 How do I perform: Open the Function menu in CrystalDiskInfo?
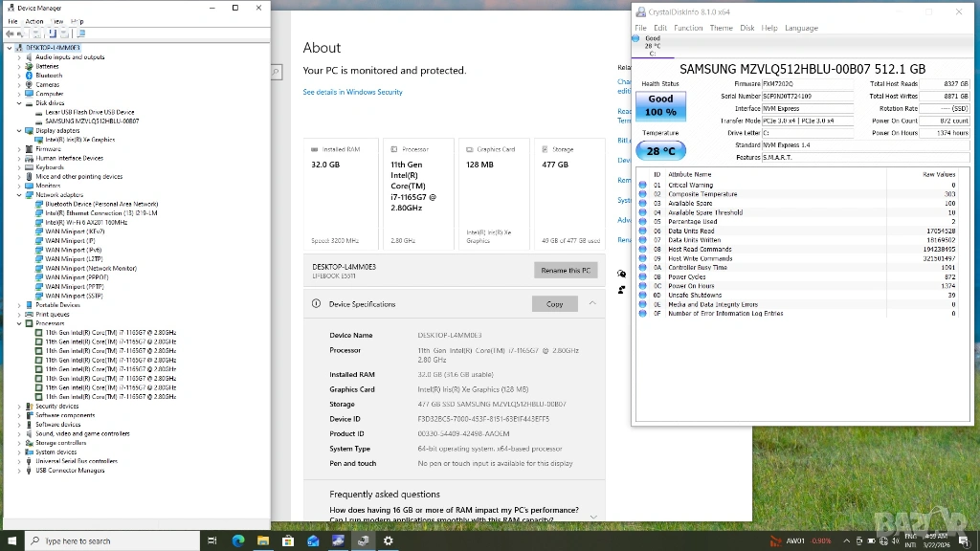pos(687,28)
